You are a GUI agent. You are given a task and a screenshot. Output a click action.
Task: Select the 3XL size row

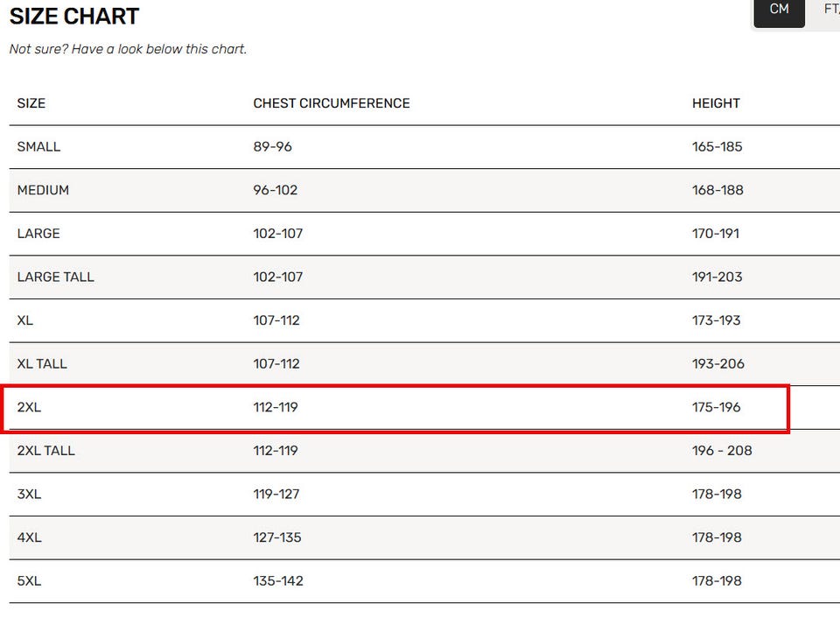(424, 495)
